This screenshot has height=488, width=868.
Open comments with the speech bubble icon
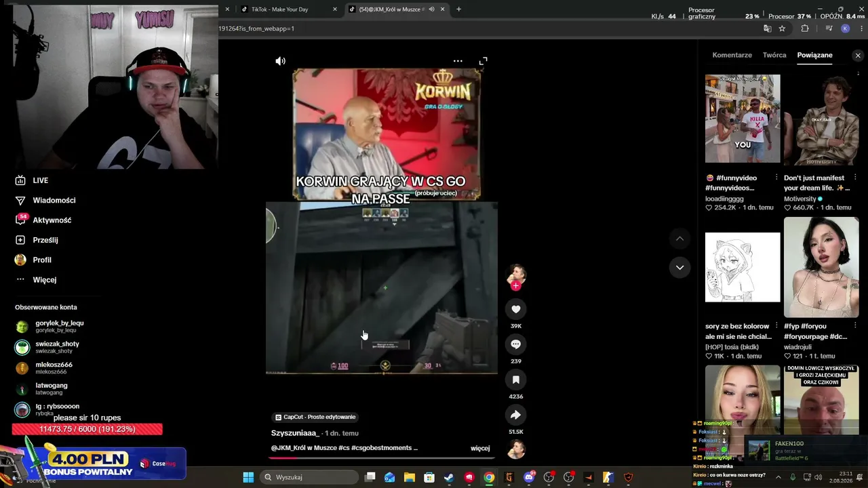516,344
